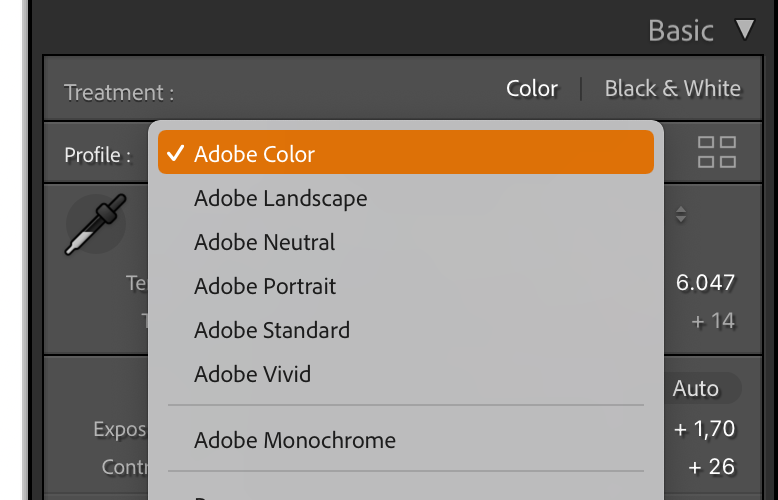Select Adobe Portrait profile
The width and height of the screenshot is (778, 500).
click(x=265, y=286)
